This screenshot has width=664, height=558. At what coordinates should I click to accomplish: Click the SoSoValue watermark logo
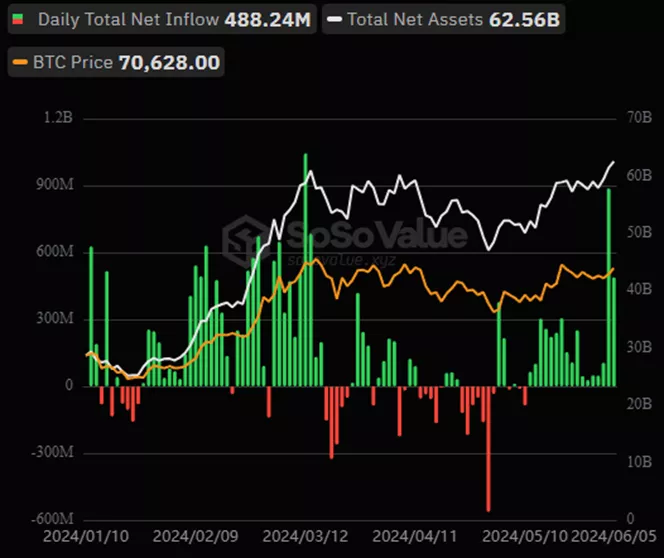click(x=239, y=237)
